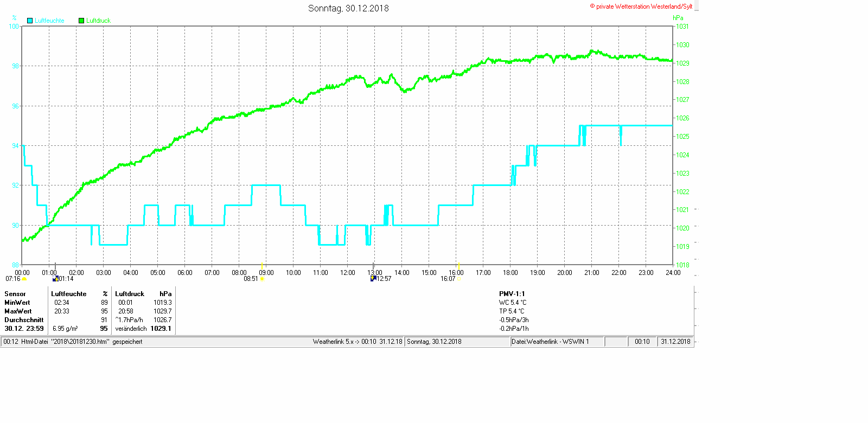The image size is (868, 423).
Task: Click the 'Luftfeuchte' table column header
Action: coord(69,294)
